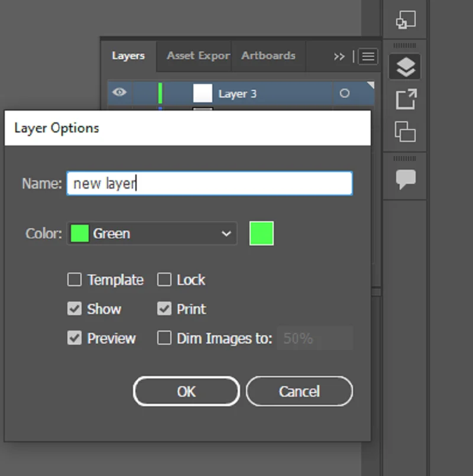The image size is (473, 476).
Task: Click the Layer Options dialog title bar
Action: click(x=187, y=128)
